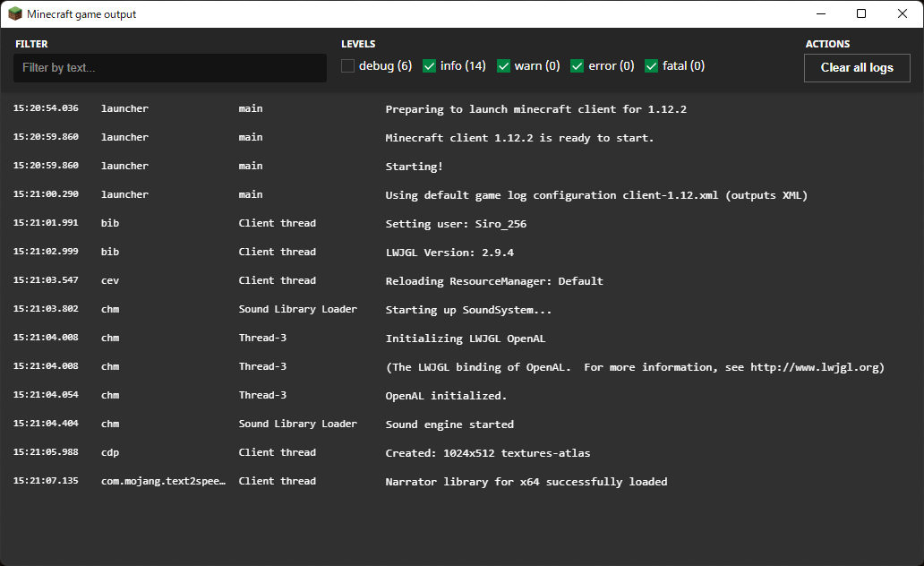This screenshot has width=924, height=566.
Task: Click 'Client thread' in the textures-atlas row
Action: (277, 452)
